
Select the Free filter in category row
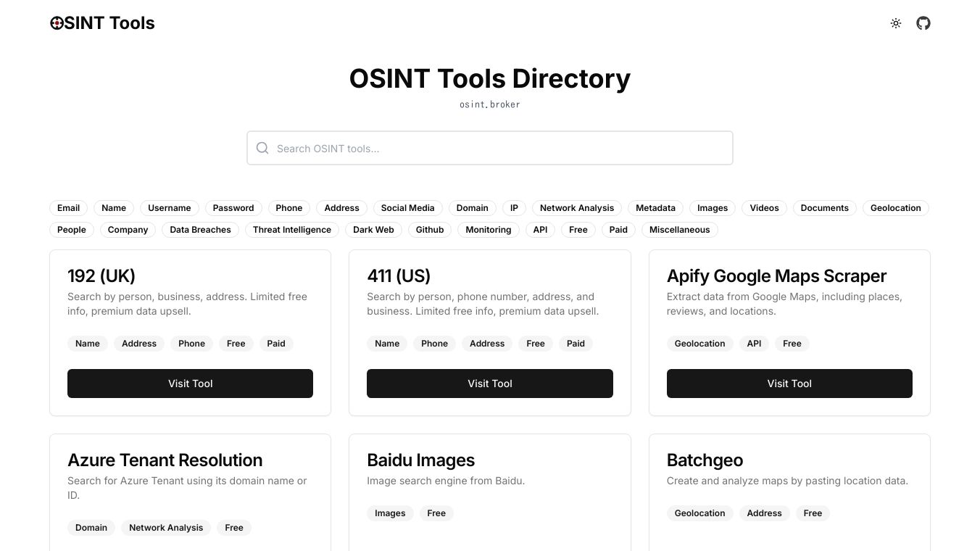pyautogui.click(x=578, y=230)
